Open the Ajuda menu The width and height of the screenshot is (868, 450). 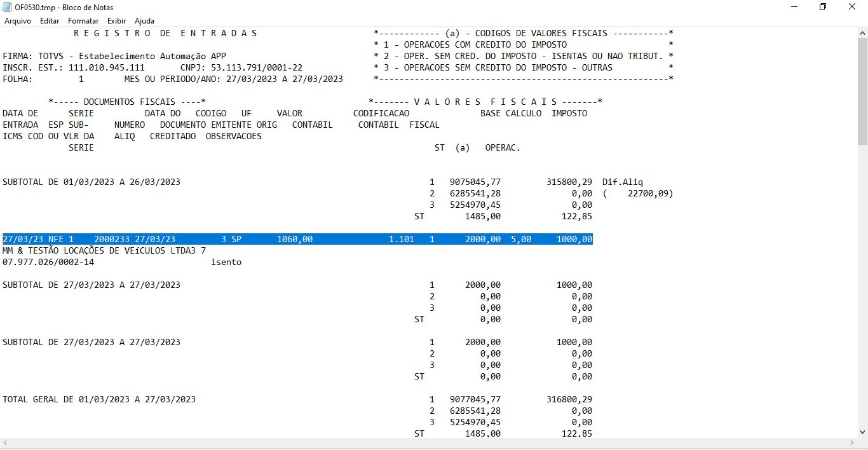(x=144, y=21)
